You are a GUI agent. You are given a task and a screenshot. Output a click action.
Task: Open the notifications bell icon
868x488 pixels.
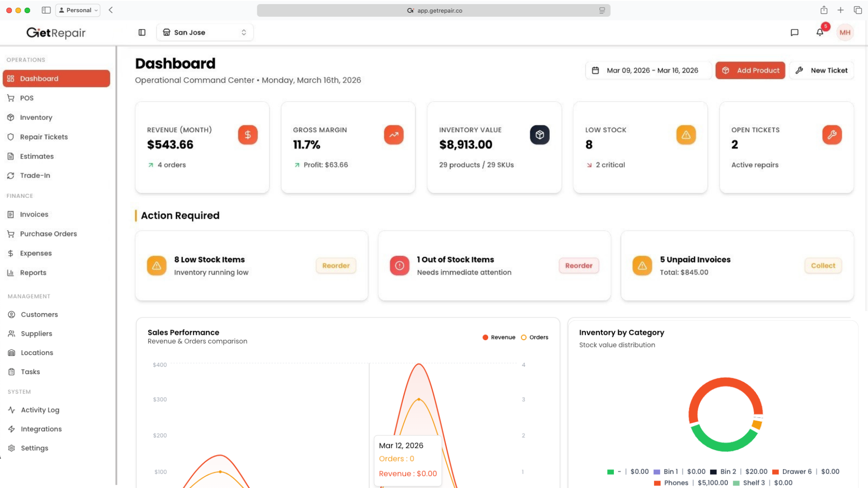pyautogui.click(x=820, y=32)
